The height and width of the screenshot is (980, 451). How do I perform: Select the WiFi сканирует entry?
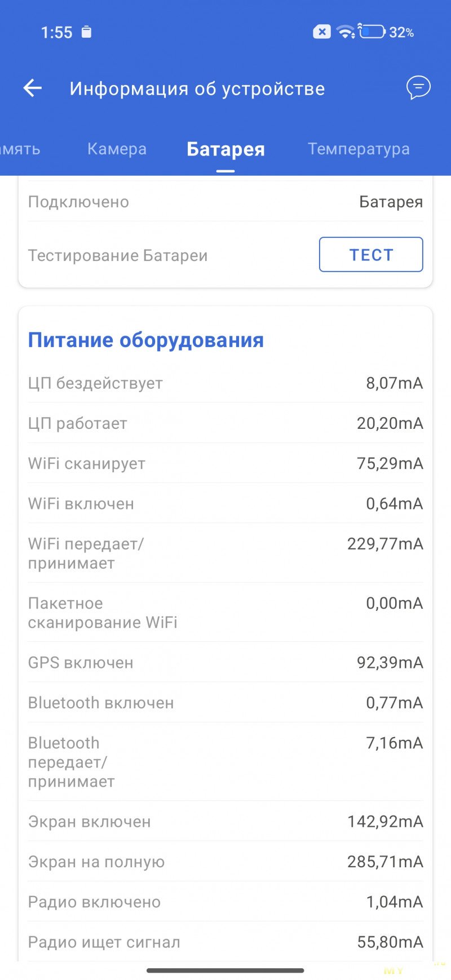tap(225, 463)
